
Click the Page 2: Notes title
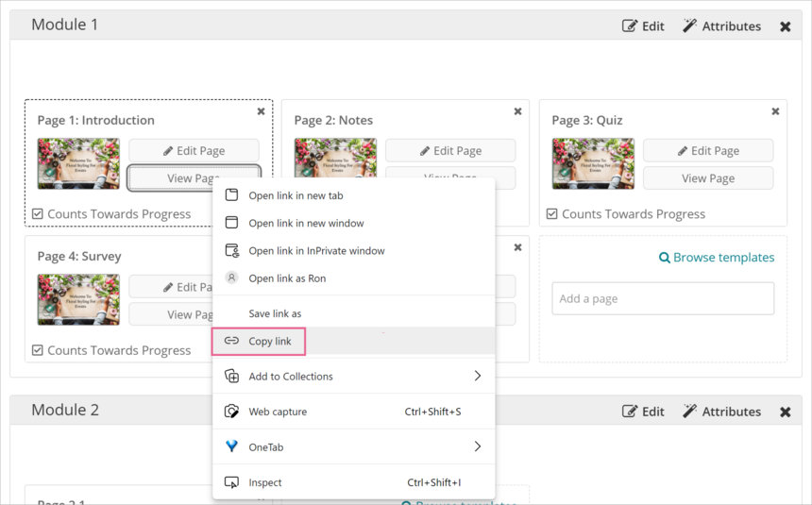pyautogui.click(x=333, y=120)
